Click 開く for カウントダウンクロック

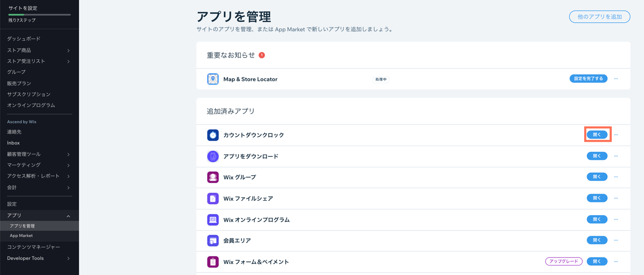point(597,135)
